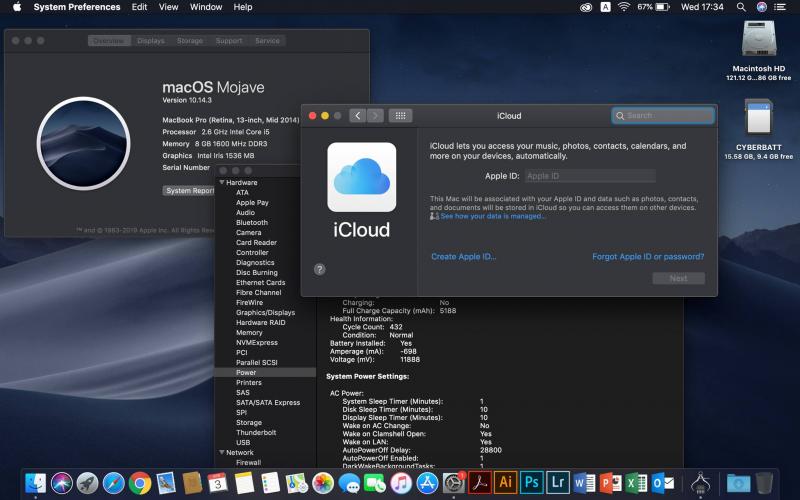Click Show All grid button in iCloud window
This screenshot has width=800, height=500.
[401, 116]
